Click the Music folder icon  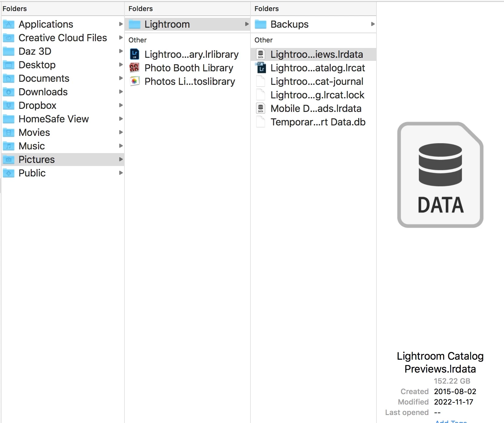[x=9, y=146]
